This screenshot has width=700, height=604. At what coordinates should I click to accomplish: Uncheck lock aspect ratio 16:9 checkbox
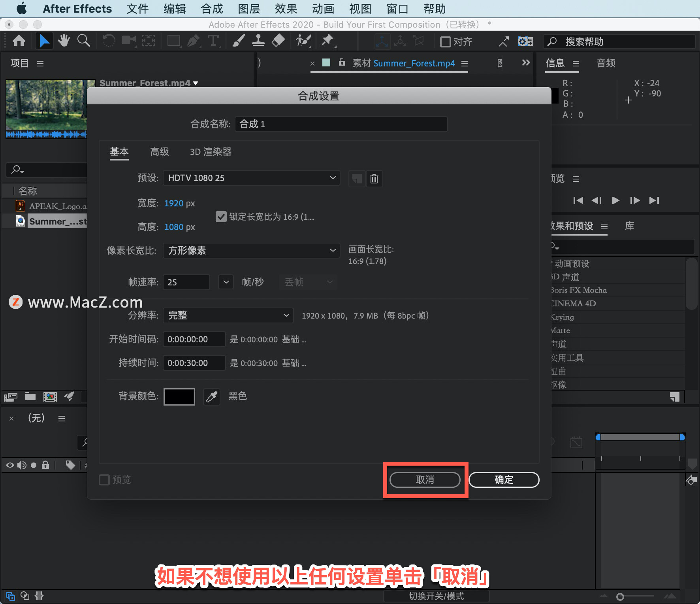point(221,217)
